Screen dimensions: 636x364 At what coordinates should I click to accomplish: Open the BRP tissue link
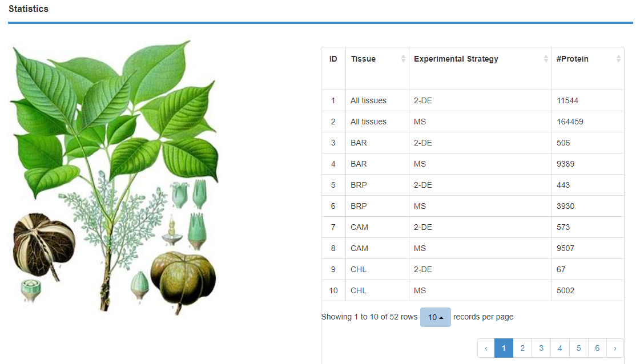pos(358,185)
